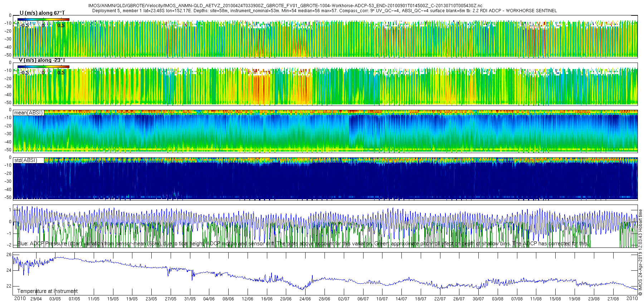Select the 19/08 date tick on time axis
This screenshot has width=644, height=304.
pos(575,299)
